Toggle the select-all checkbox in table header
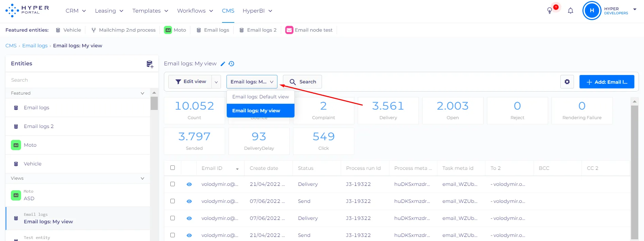This screenshot has width=644, height=241. (x=173, y=168)
